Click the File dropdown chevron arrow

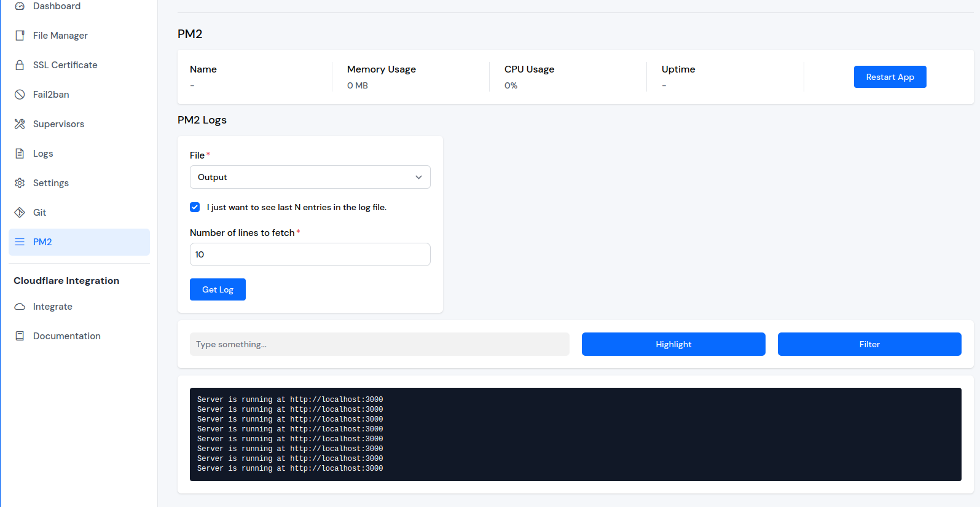pos(418,177)
